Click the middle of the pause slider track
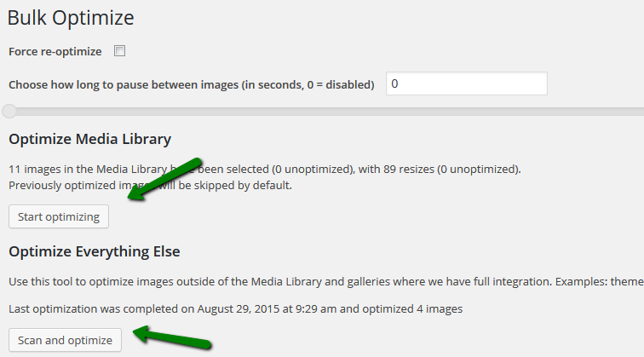The image size is (644, 357). [x=324, y=111]
